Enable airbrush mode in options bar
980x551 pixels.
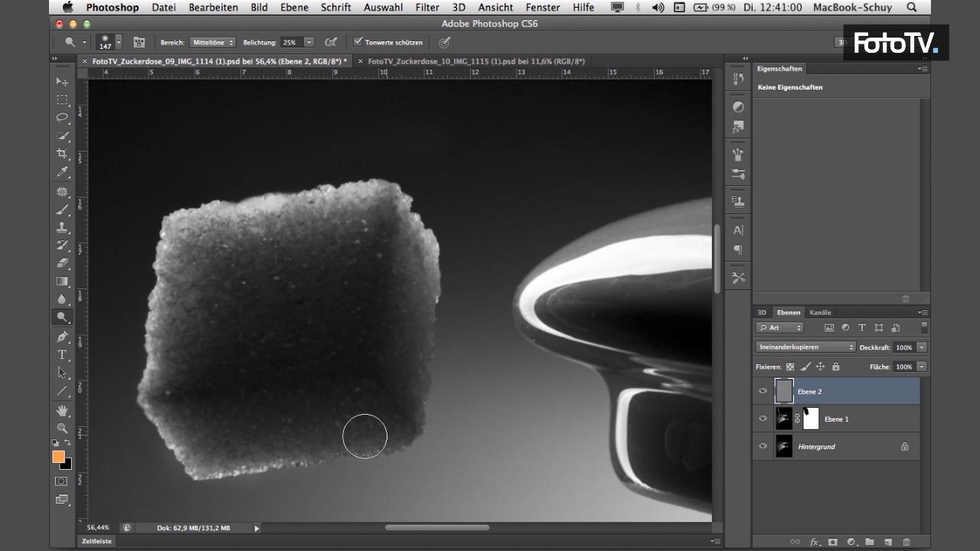331,42
